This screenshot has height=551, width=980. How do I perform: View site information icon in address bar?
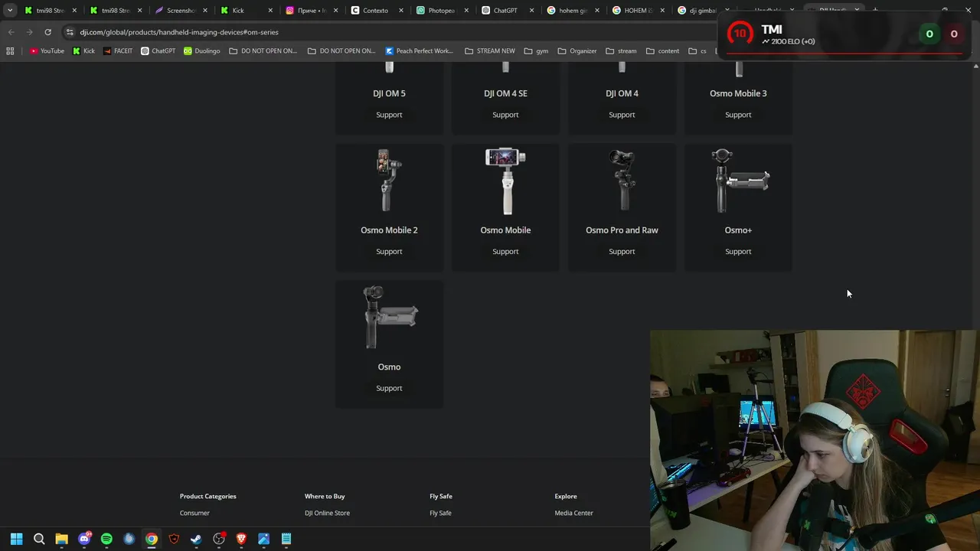coord(70,32)
